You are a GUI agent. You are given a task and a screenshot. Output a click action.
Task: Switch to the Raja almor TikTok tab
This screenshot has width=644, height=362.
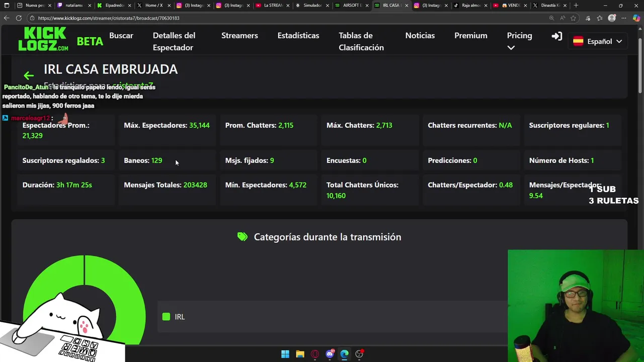[x=470, y=5]
